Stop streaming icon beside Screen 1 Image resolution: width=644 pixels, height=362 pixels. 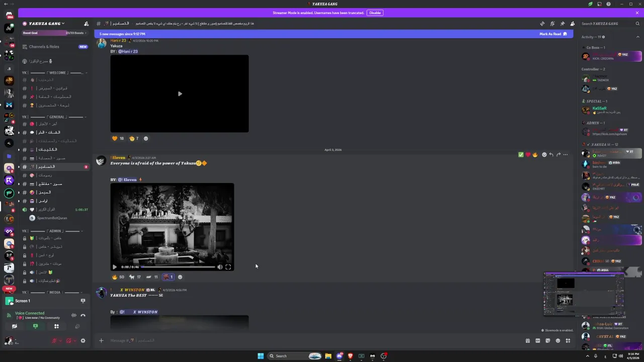tap(83, 301)
